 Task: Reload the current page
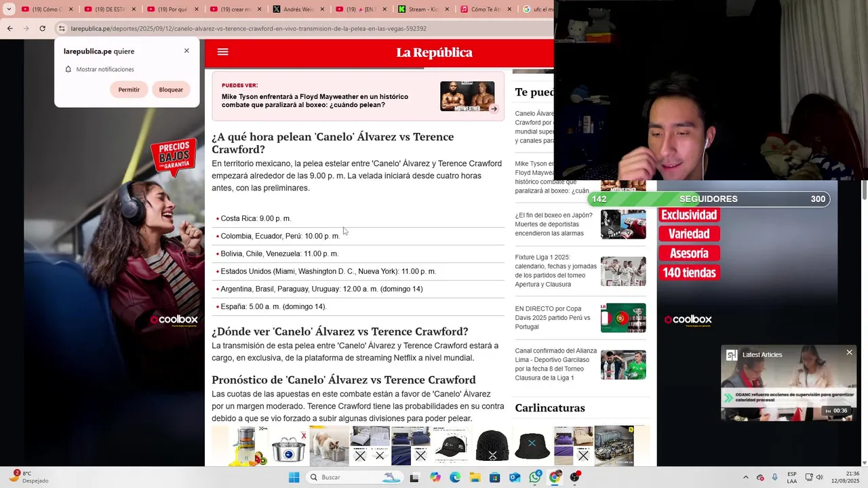click(42, 28)
